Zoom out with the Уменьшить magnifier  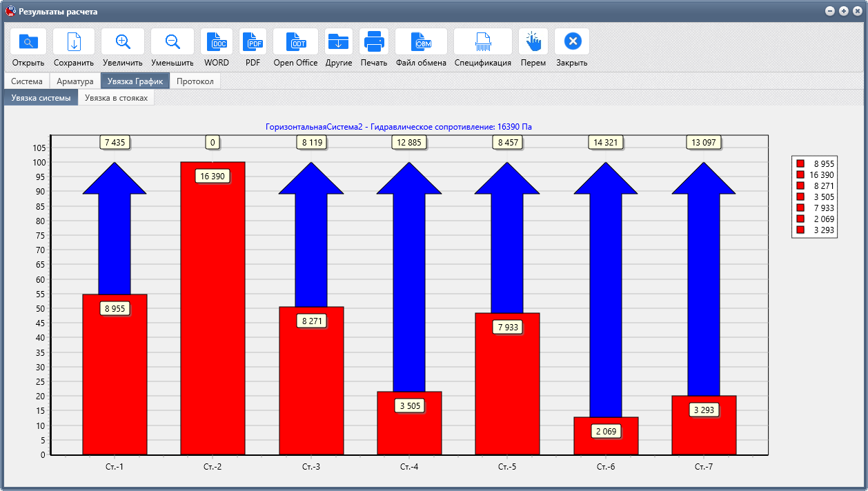(172, 42)
